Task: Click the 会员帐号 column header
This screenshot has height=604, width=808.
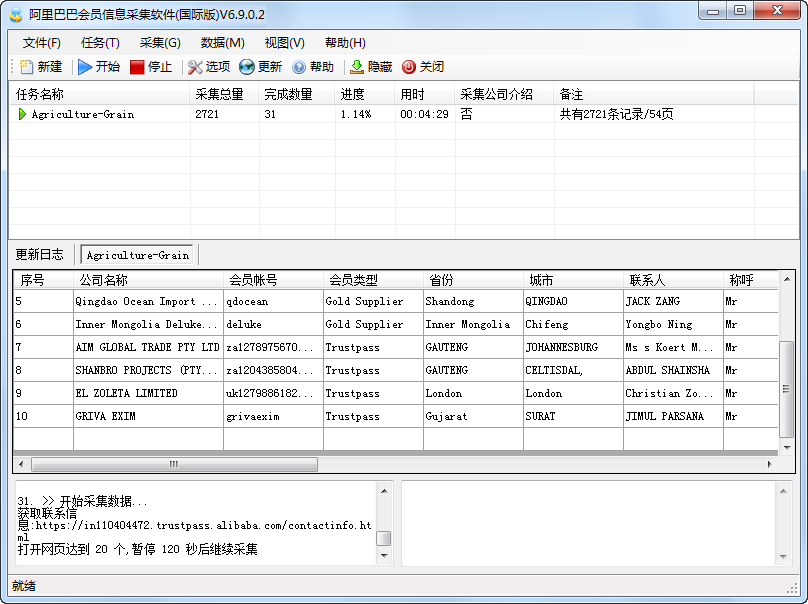Action: (x=274, y=280)
